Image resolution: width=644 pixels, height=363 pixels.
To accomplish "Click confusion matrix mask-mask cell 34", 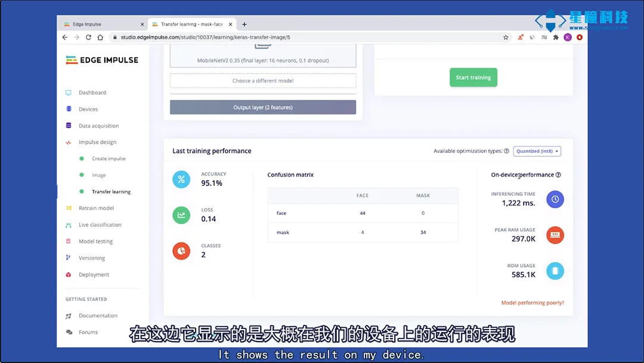I will click(423, 232).
